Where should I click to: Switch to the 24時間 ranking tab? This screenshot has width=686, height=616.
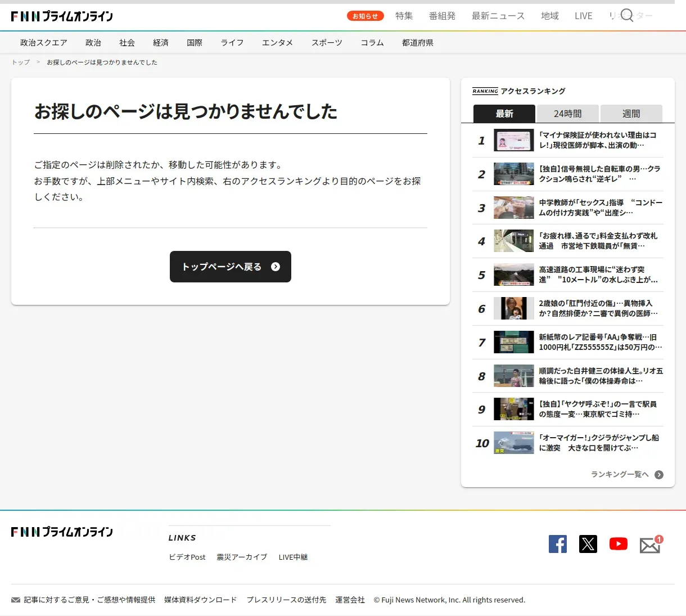click(x=568, y=114)
